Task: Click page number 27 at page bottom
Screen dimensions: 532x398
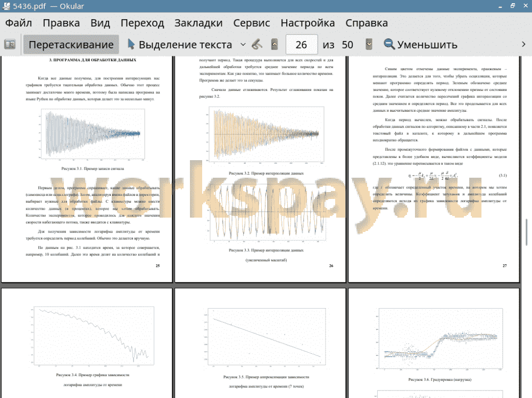Action: pos(504,266)
